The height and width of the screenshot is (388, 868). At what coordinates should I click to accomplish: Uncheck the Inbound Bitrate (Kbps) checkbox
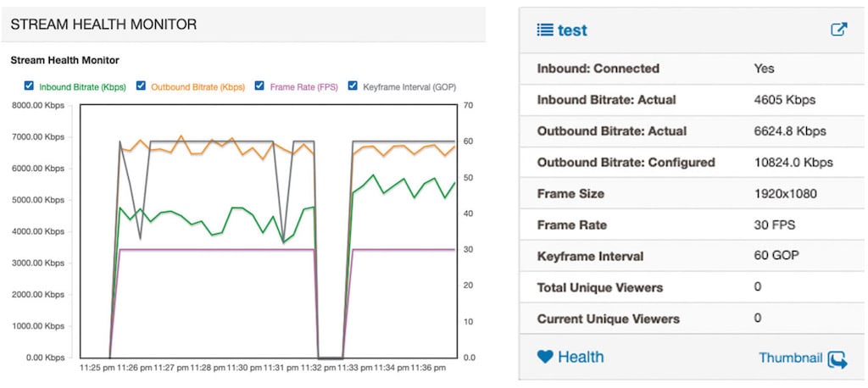coord(30,86)
